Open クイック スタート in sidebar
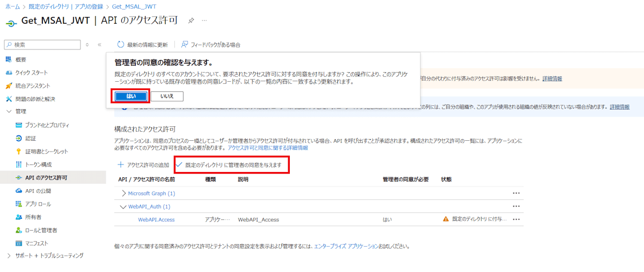The image size is (644, 272). point(31,73)
